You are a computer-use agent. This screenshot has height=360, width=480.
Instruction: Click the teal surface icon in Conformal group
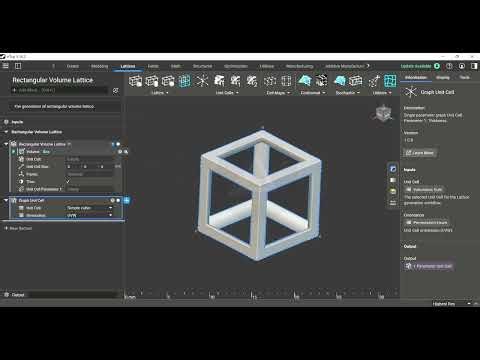tap(305, 81)
